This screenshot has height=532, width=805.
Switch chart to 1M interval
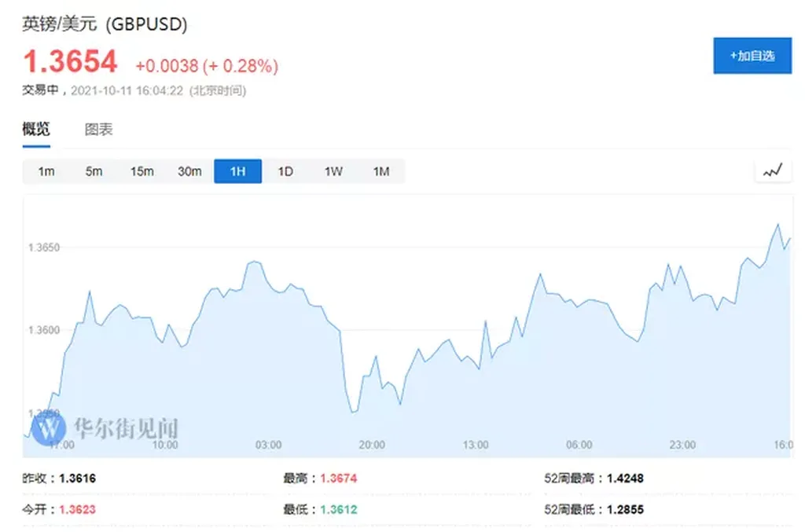[381, 171]
